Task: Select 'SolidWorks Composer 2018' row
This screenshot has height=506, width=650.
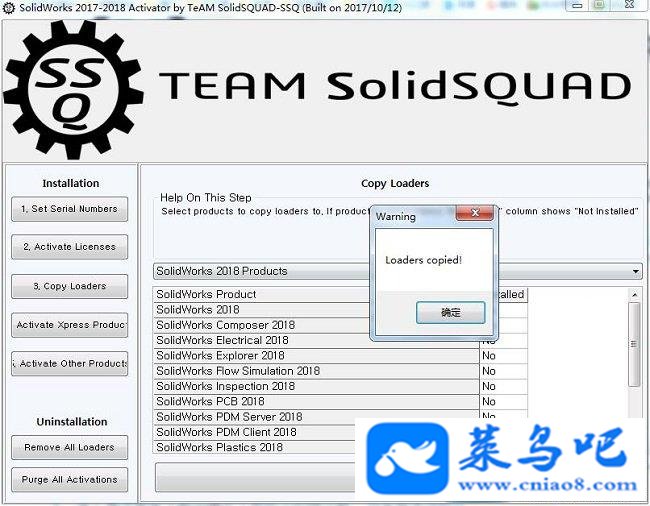Action: point(262,325)
